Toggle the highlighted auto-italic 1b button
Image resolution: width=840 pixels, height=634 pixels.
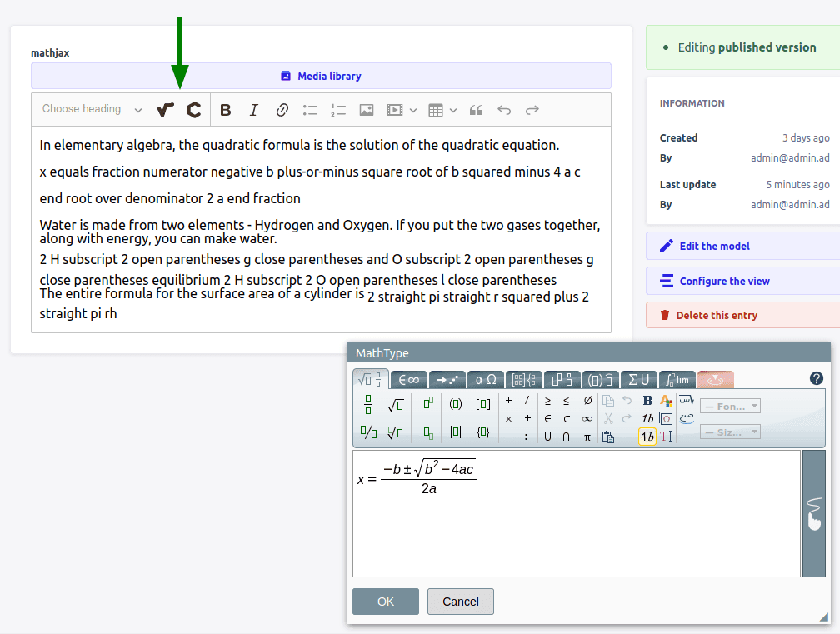[647, 437]
